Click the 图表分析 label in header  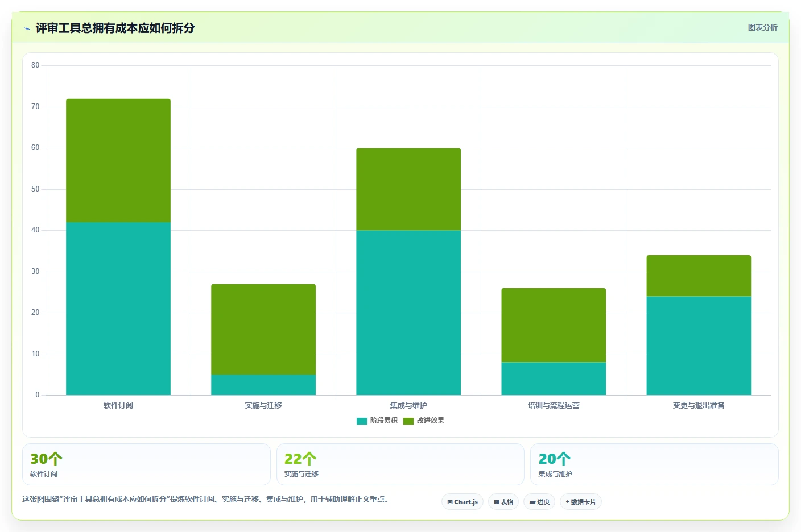coord(762,27)
